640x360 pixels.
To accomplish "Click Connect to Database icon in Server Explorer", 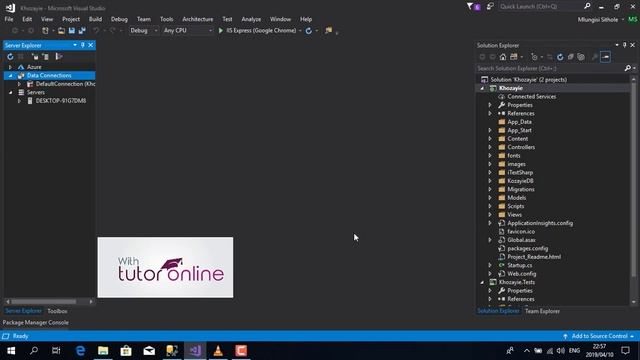I will click(x=35, y=57).
